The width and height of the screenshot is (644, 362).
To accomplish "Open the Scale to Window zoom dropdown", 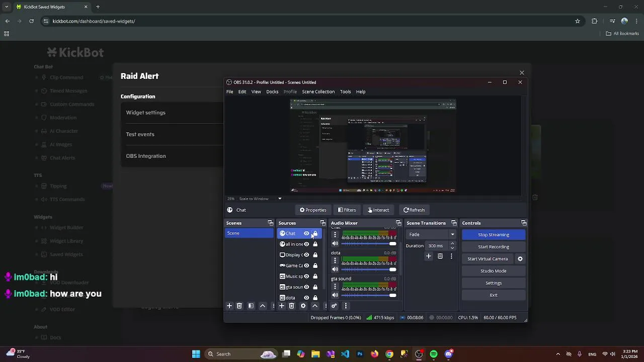I will coord(261,199).
